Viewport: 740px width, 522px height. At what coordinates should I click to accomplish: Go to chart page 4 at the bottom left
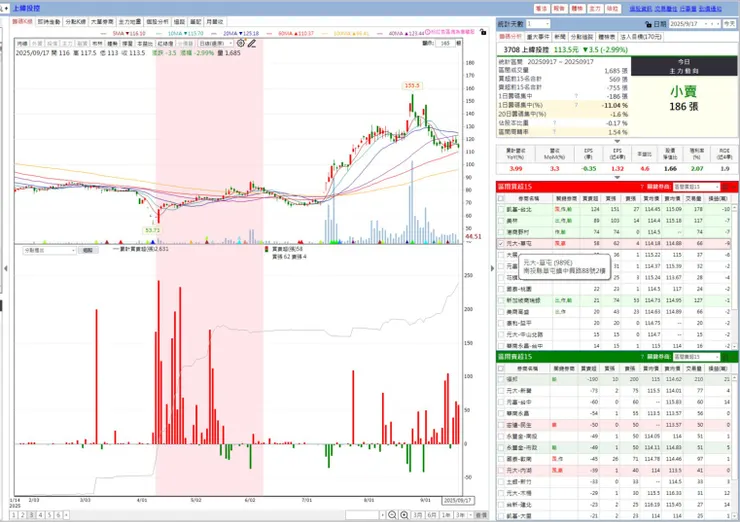point(40,515)
